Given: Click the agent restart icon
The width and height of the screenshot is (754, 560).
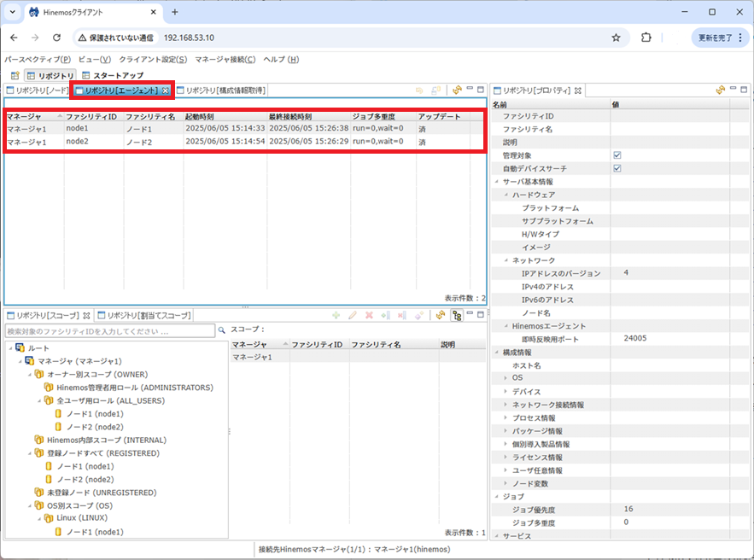Looking at the screenshot, I should 419,90.
